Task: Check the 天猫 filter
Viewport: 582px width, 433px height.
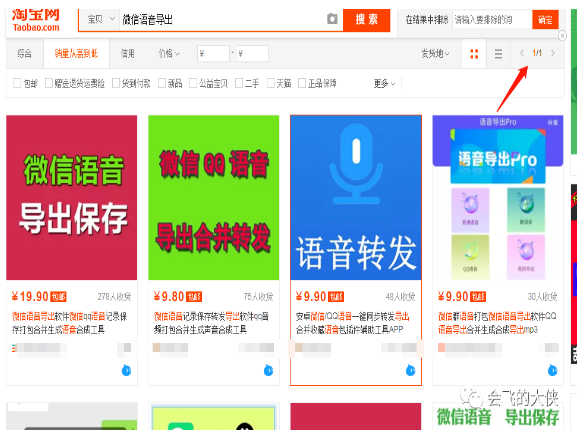Action: (271, 83)
